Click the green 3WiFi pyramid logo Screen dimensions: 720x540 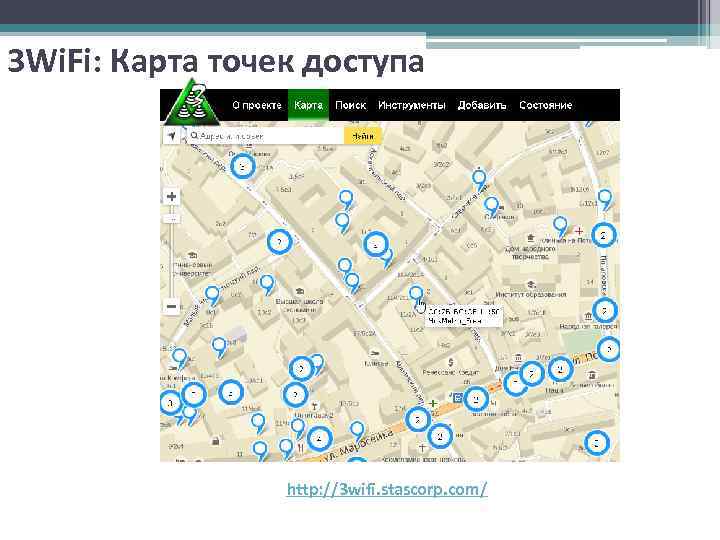192,103
